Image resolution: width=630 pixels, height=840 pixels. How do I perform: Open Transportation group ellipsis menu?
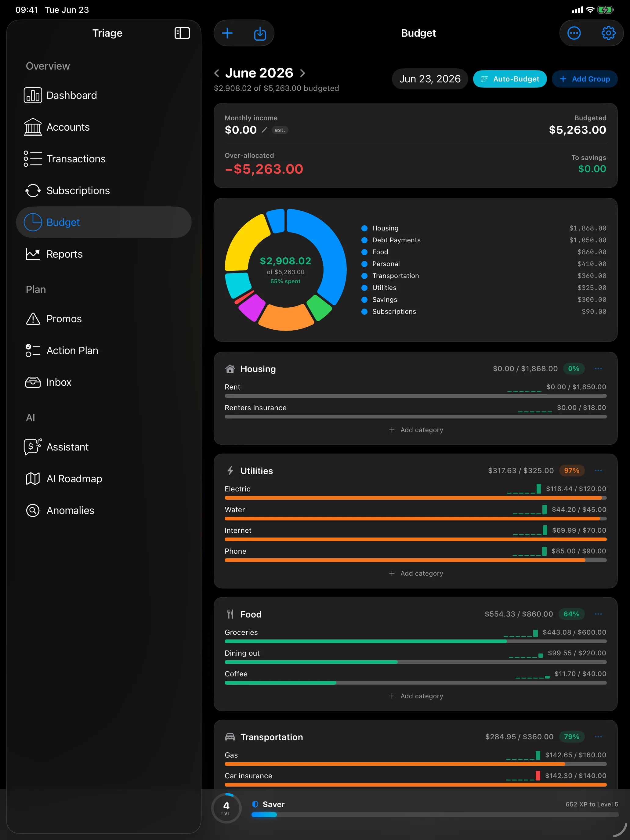(598, 737)
